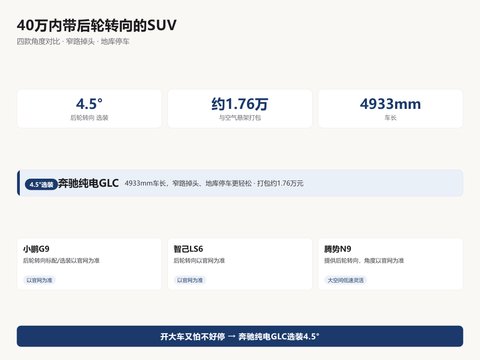This screenshot has height=360, width=480.
Task: Click the 智己LS6 rear-steering description line
Action: point(199,261)
